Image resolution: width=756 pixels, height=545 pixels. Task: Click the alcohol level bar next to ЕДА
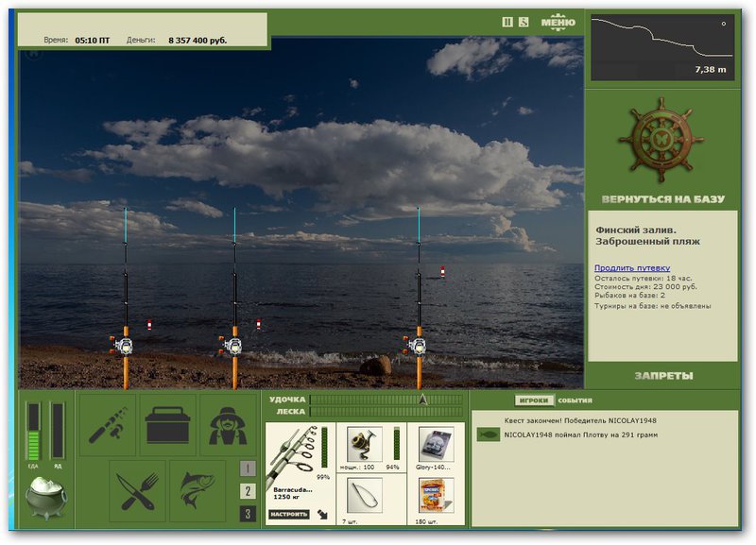(58, 432)
